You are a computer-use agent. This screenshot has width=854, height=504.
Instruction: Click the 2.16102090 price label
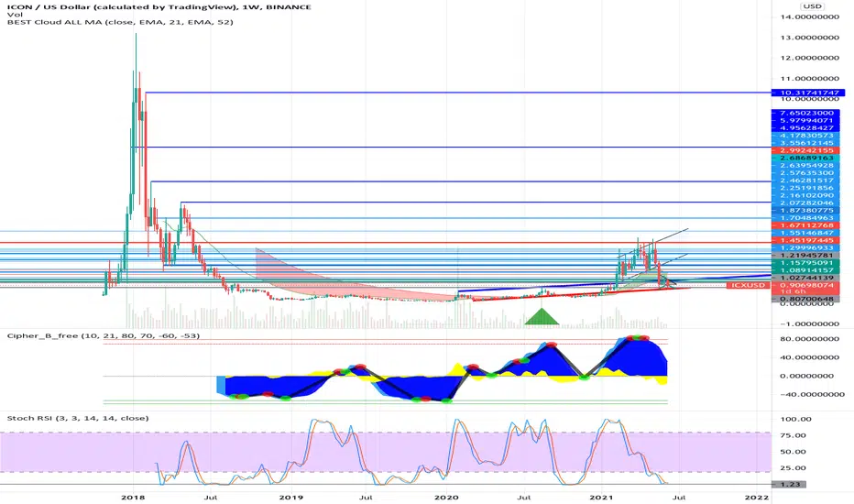(805, 195)
